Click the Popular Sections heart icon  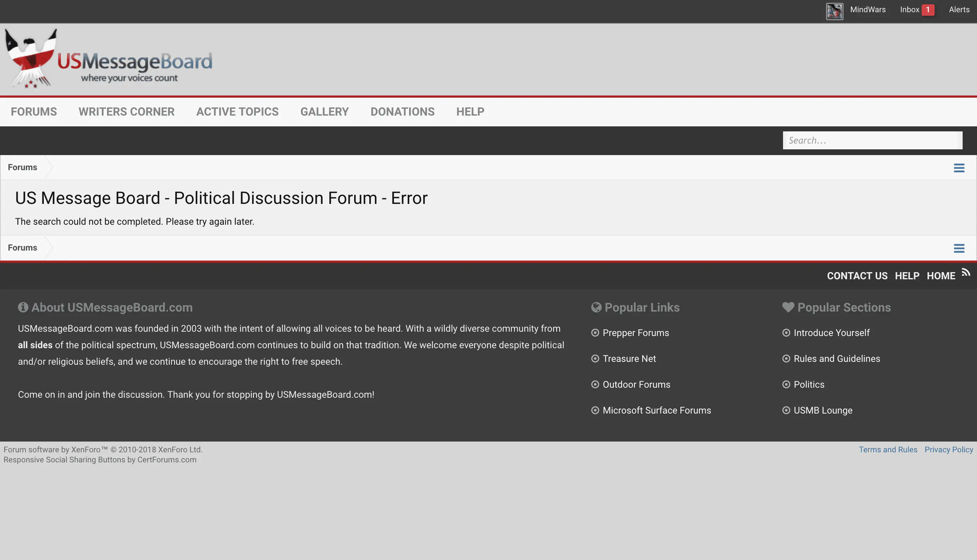(788, 307)
